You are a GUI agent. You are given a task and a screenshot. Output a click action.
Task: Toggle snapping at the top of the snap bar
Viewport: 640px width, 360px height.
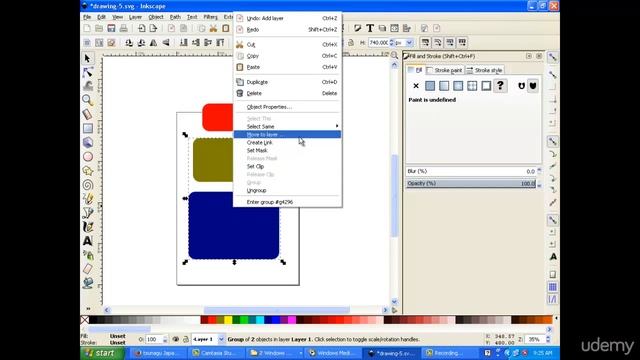pos(552,57)
